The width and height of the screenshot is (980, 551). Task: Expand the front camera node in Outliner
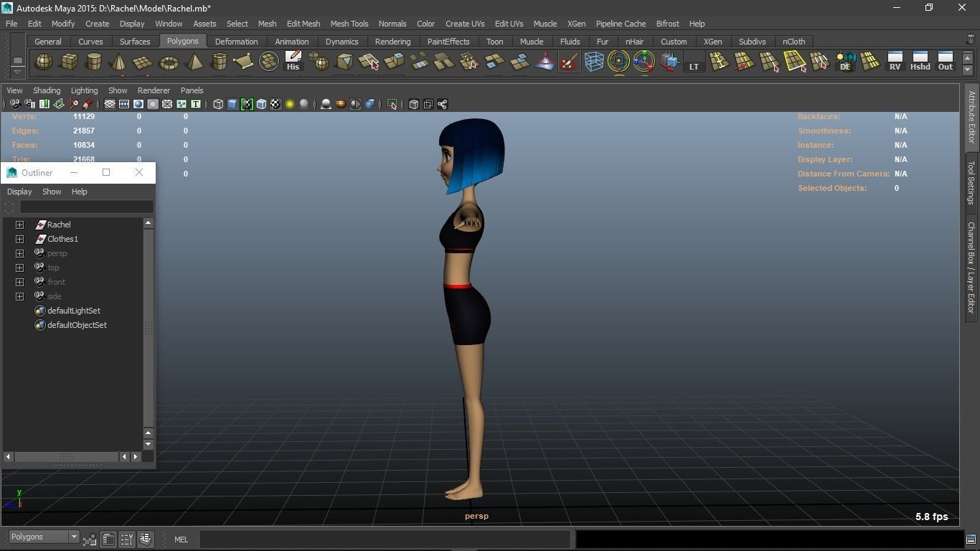(x=20, y=282)
